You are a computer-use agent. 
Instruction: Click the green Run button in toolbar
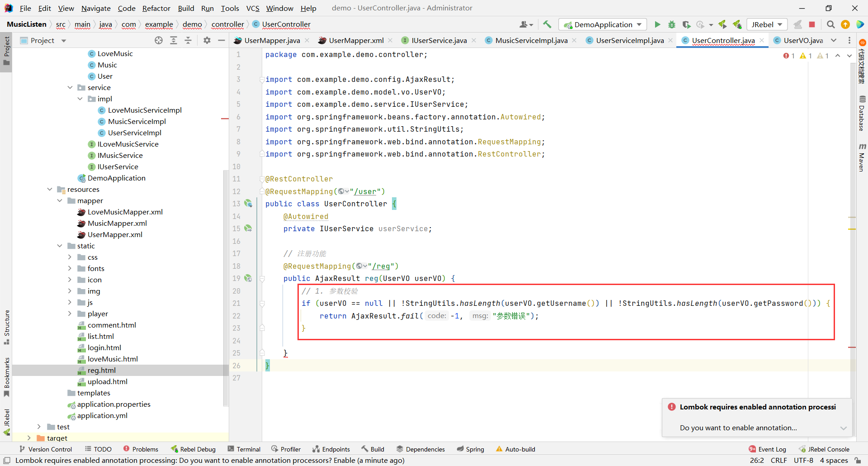[x=657, y=24]
